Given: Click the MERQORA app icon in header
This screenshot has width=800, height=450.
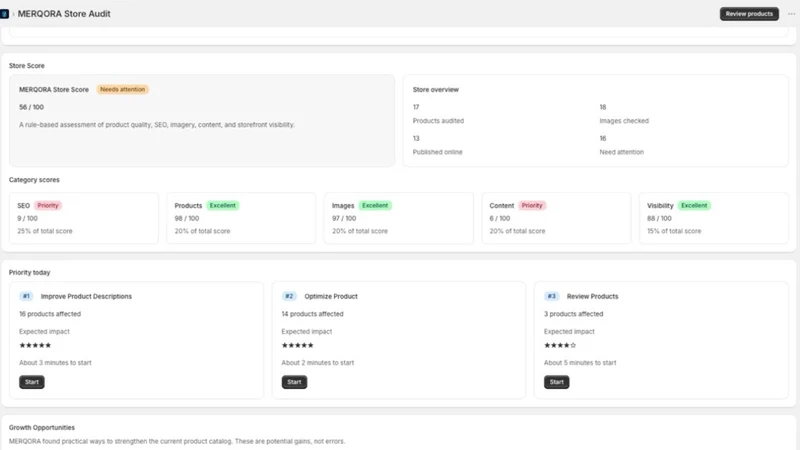Looking at the screenshot, I should tap(4, 14).
